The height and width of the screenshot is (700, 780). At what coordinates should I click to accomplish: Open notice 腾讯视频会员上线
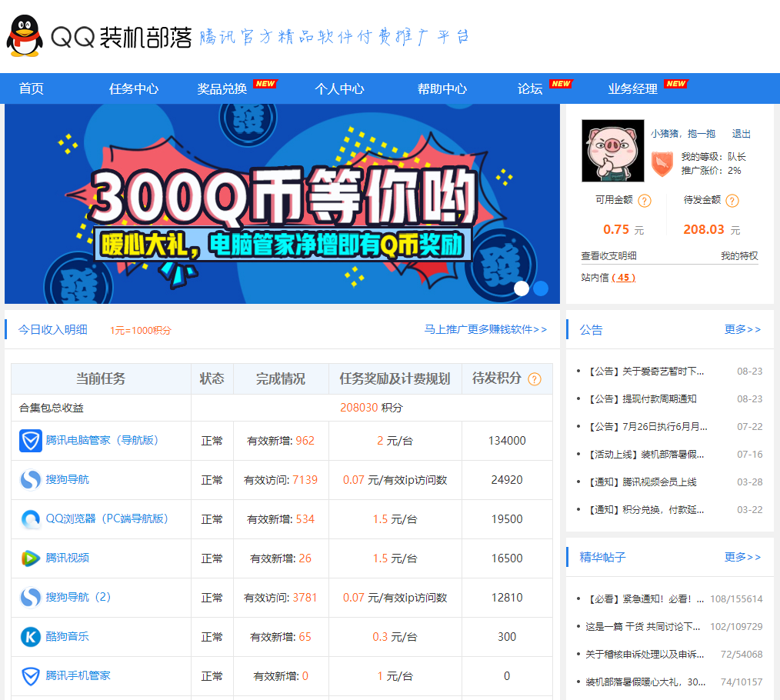click(x=642, y=482)
